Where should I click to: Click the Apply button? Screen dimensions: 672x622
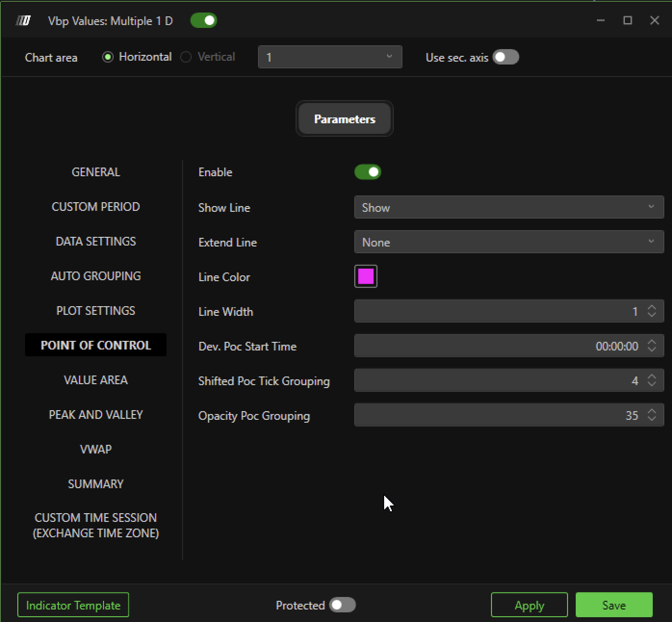529,605
